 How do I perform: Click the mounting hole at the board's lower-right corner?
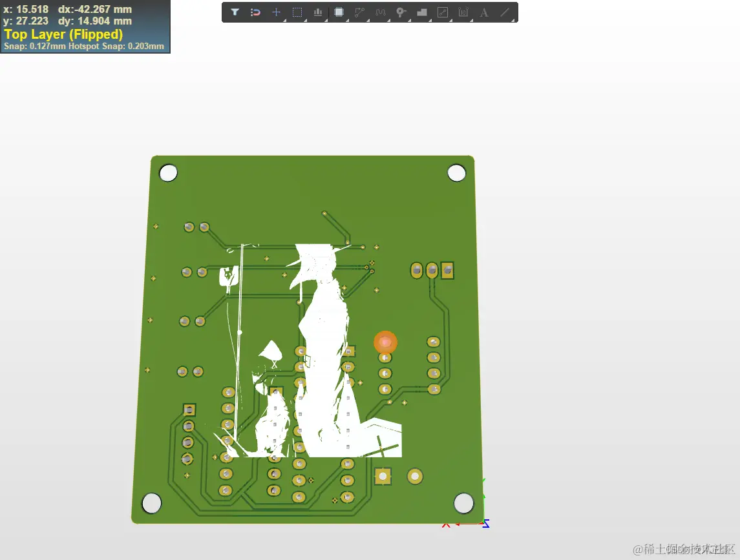(x=463, y=503)
